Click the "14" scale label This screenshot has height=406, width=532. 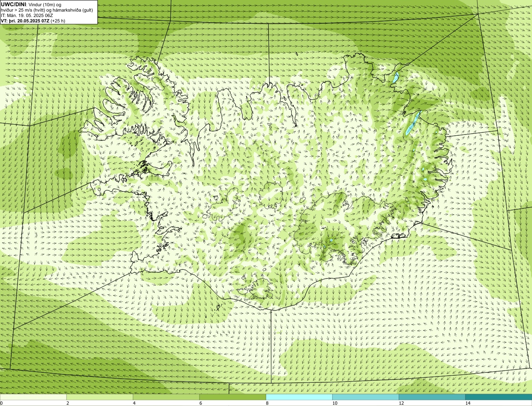(468, 403)
